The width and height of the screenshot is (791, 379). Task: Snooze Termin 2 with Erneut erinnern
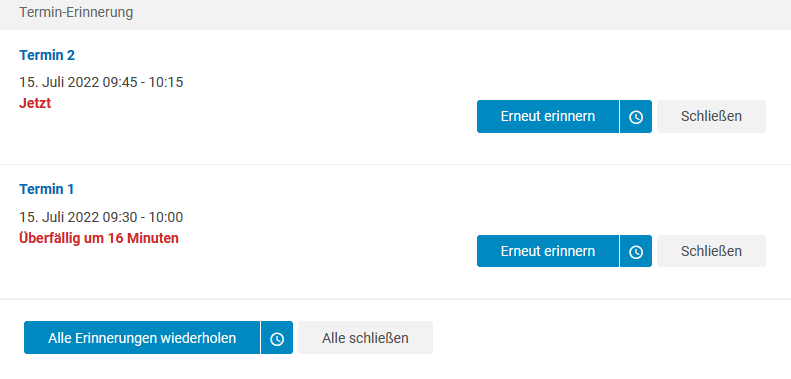[x=548, y=117]
